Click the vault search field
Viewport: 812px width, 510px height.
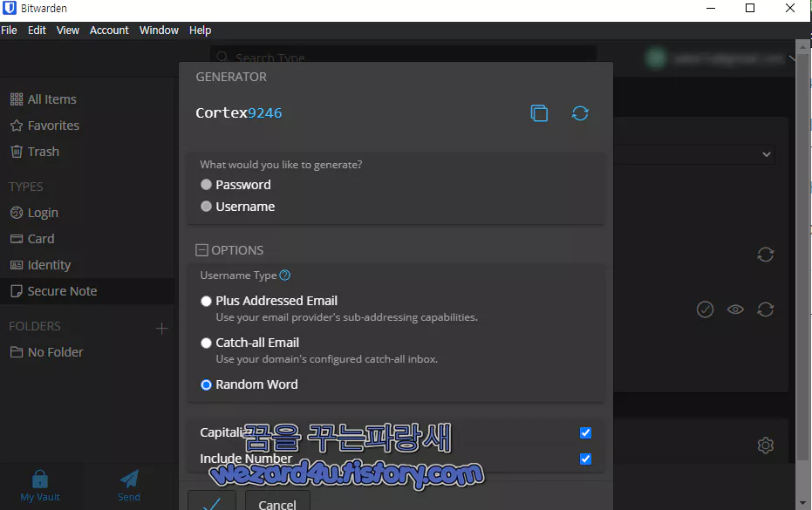[x=404, y=56]
